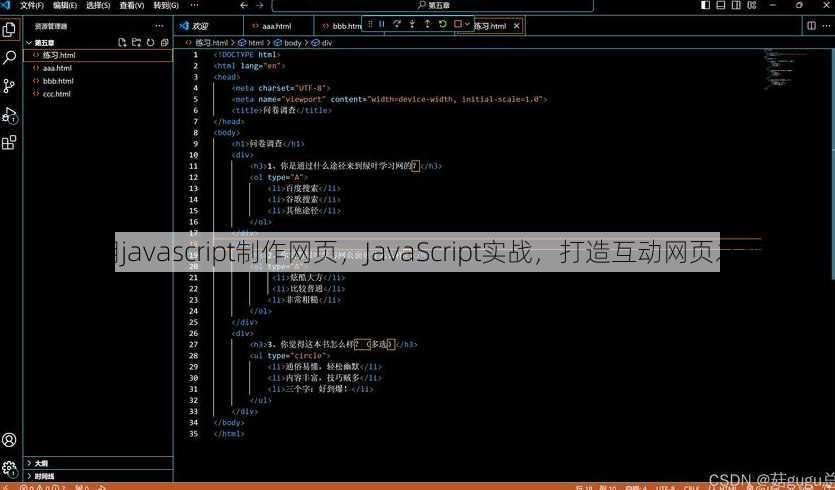The image size is (835, 490).
Task: Open bbb.html from explorer tree
Action: click(99, 81)
